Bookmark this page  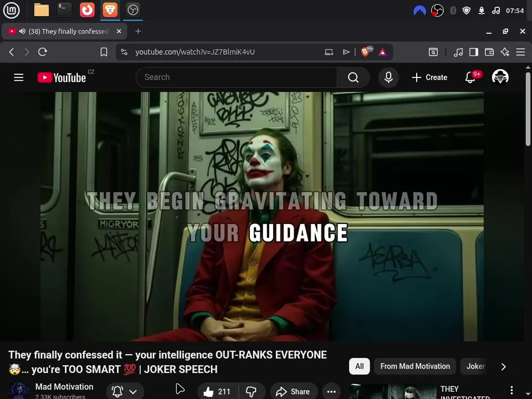(104, 52)
